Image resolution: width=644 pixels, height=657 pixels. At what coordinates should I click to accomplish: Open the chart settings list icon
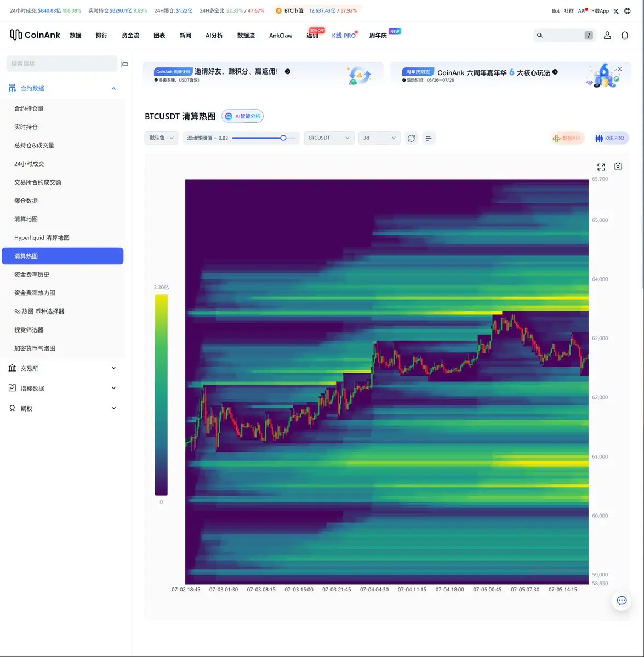428,138
